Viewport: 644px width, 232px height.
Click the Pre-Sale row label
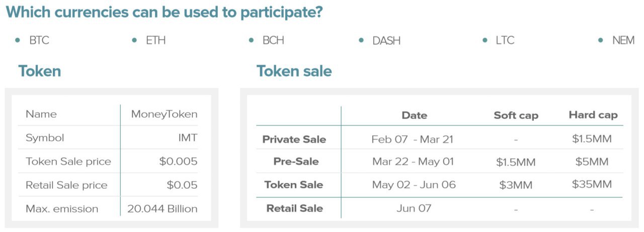tap(296, 162)
